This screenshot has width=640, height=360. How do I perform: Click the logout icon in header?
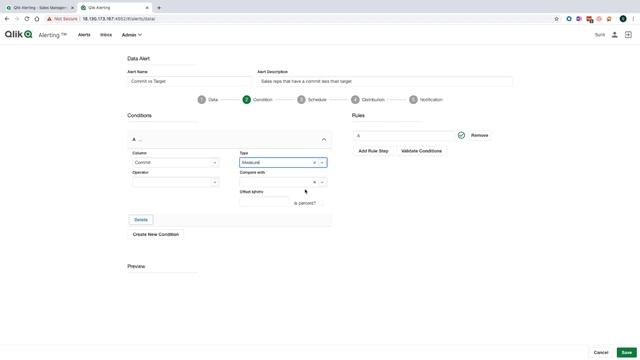pyautogui.click(x=628, y=35)
